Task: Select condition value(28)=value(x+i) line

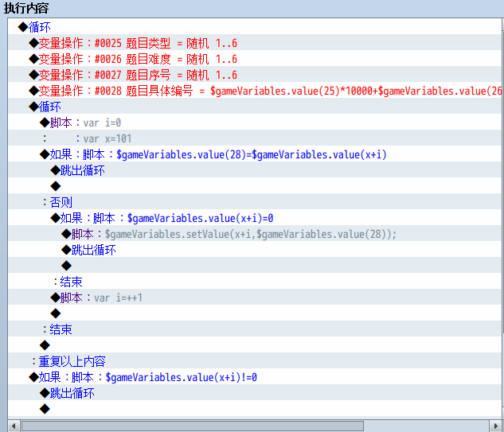Action: point(254,154)
